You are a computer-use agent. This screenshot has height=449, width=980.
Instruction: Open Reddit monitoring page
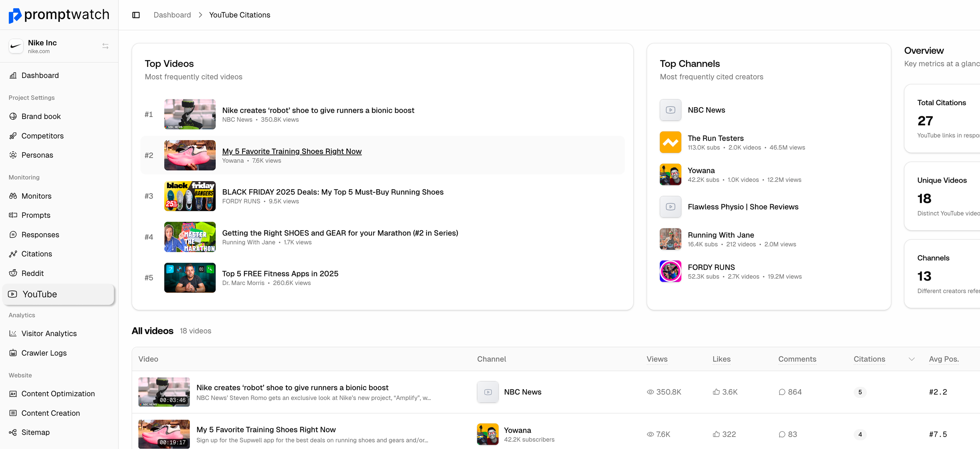pyautogui.click(x=32, y=273)
